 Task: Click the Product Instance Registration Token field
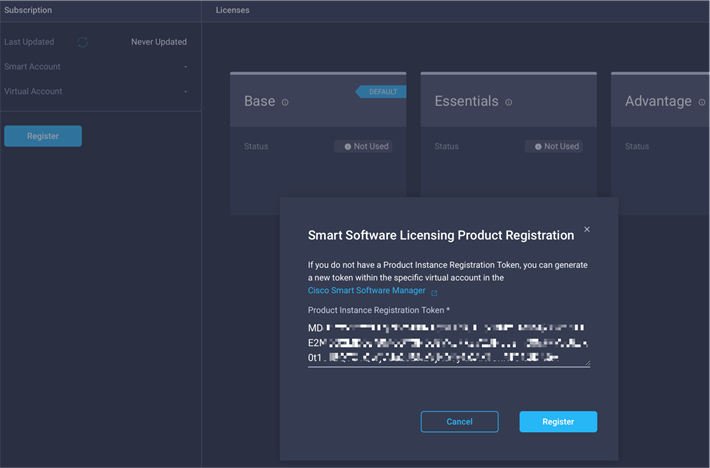(x=449, y=343)
